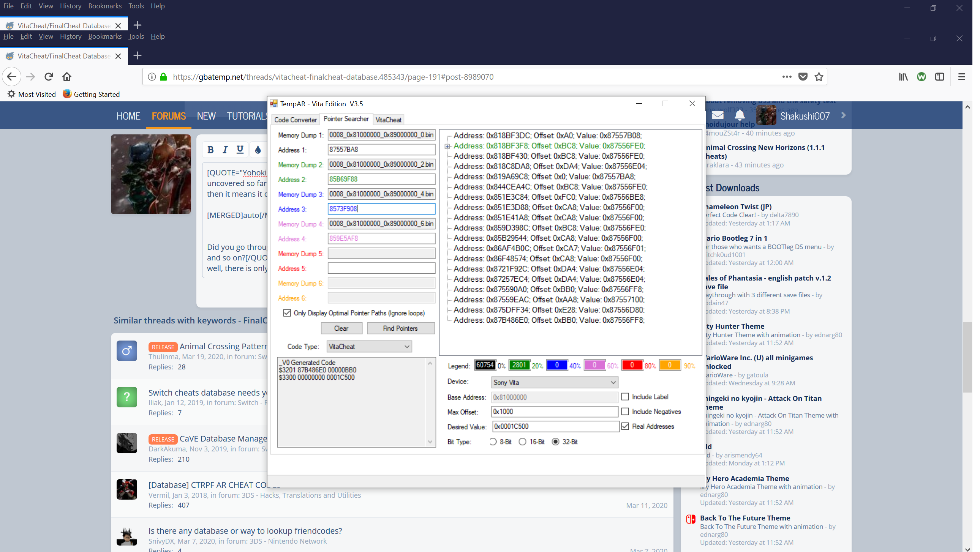Show site information icon in address bar
This screenshot has height=552, width=980.
coord(152,77)
